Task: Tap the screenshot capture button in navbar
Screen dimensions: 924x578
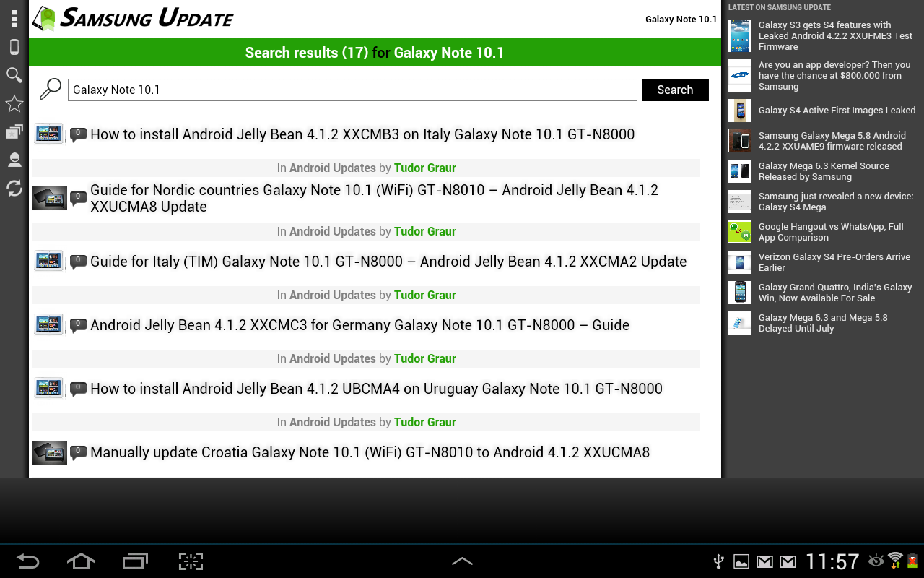Action: tap(191, 561)
